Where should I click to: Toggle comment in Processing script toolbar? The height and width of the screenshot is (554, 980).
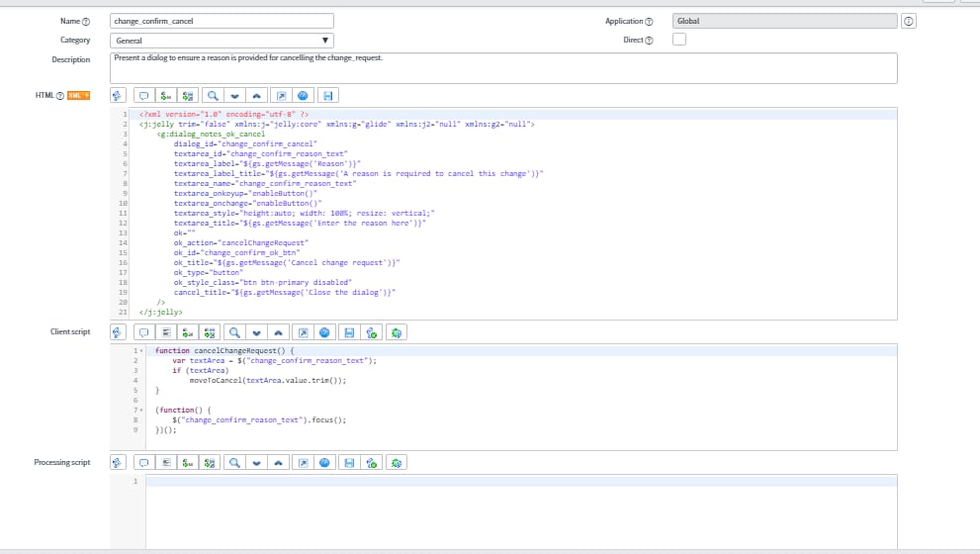(x=143, y=463)
